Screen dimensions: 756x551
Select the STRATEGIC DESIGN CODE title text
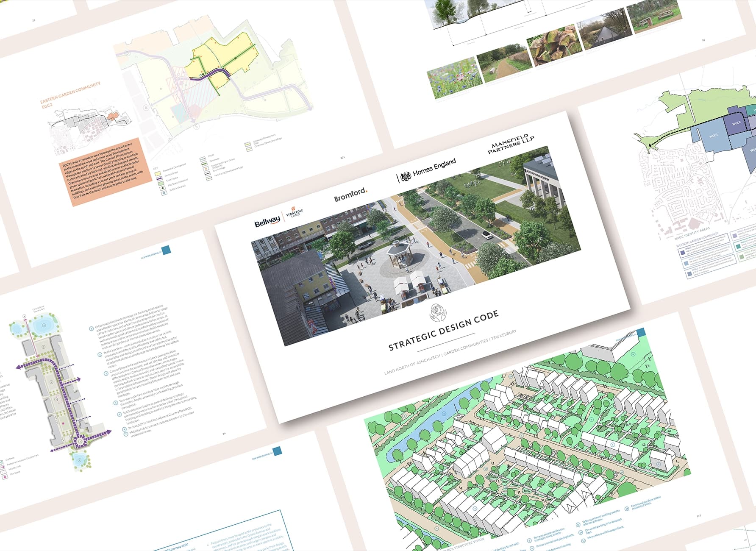point(443,330)
